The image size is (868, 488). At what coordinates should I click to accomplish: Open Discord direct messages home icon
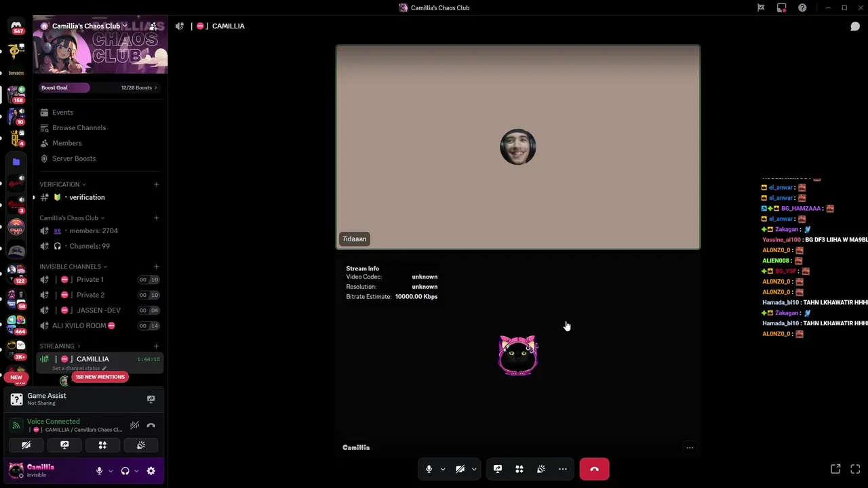click(16, 26)
